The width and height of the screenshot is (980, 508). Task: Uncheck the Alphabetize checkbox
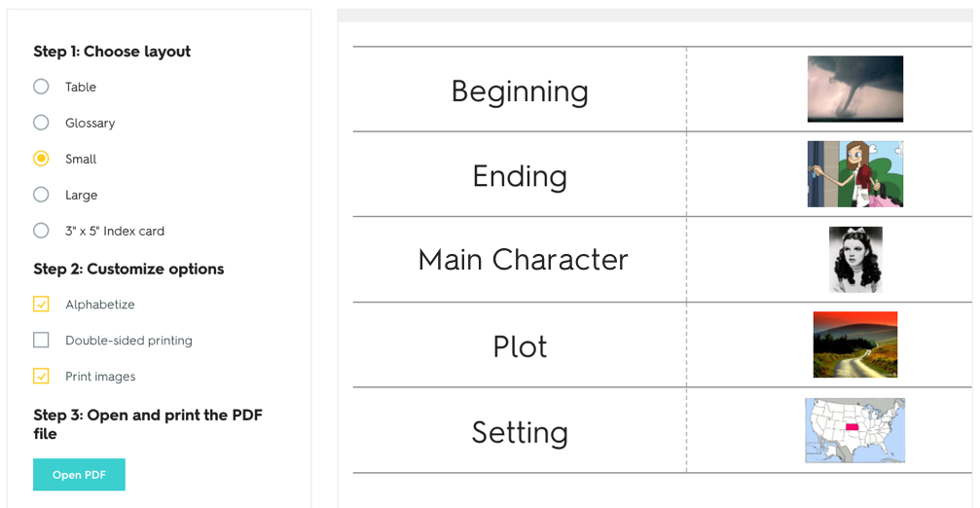coord(41,305)
